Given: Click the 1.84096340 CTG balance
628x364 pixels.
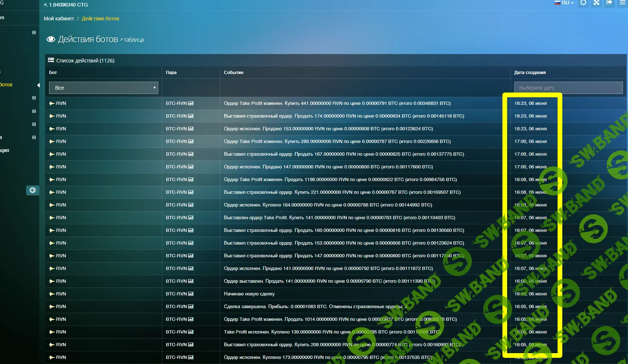Looking at the screenshot, I should pos(68,5).
